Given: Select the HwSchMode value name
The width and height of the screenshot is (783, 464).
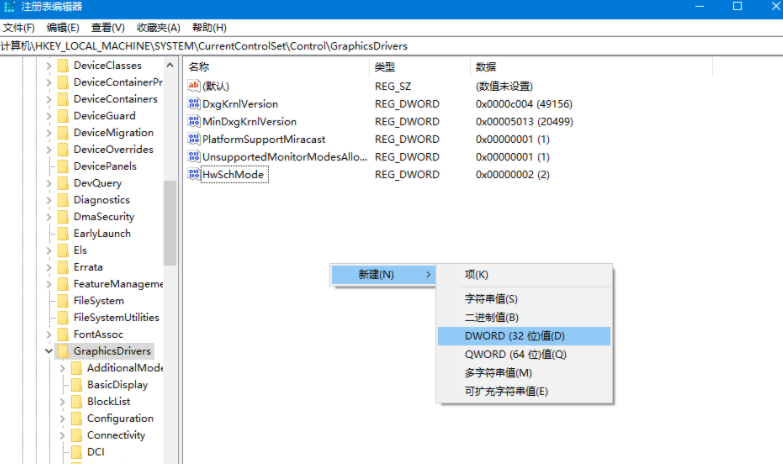Looking at the screenshot, I should [x=233, y=174].
